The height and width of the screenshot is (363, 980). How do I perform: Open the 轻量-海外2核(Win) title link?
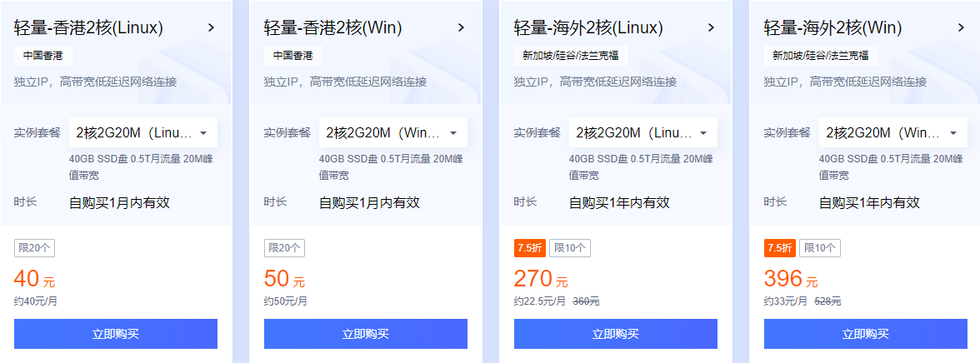point(832,27)
